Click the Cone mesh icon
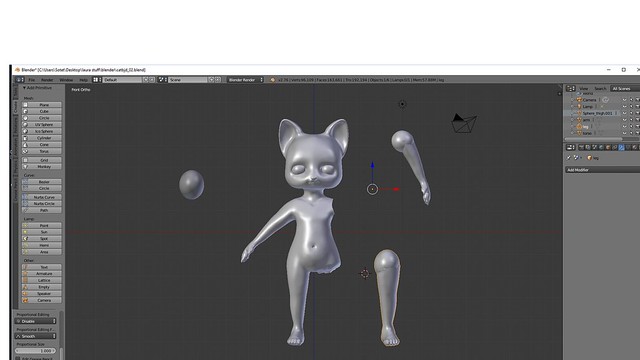This screenshot has height=360, width=640. pyautogui.click(x=25, y=144)
